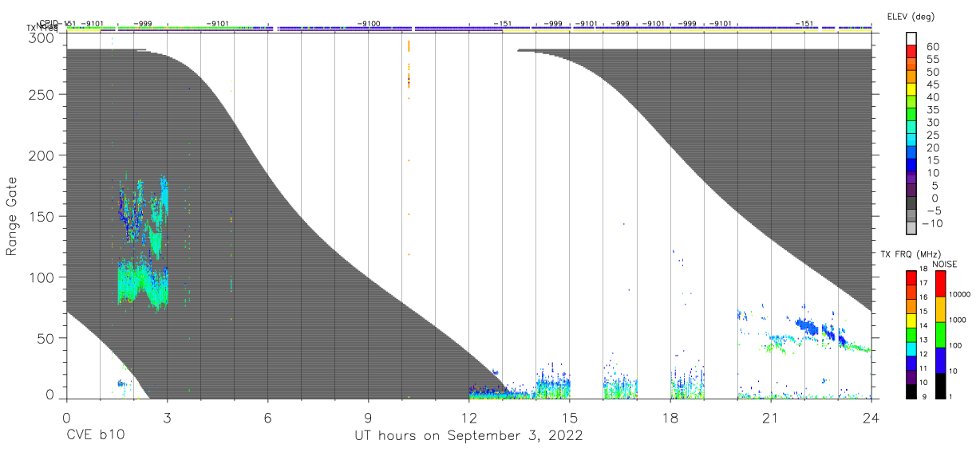Screen dimensions: 980x452
Task: Click the 'CVE b10' radar beam label
Action: tap(96, 436)
